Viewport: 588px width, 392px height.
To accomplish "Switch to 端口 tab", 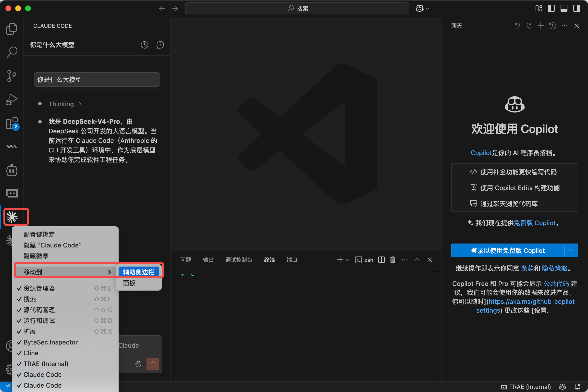I will 292,260.
